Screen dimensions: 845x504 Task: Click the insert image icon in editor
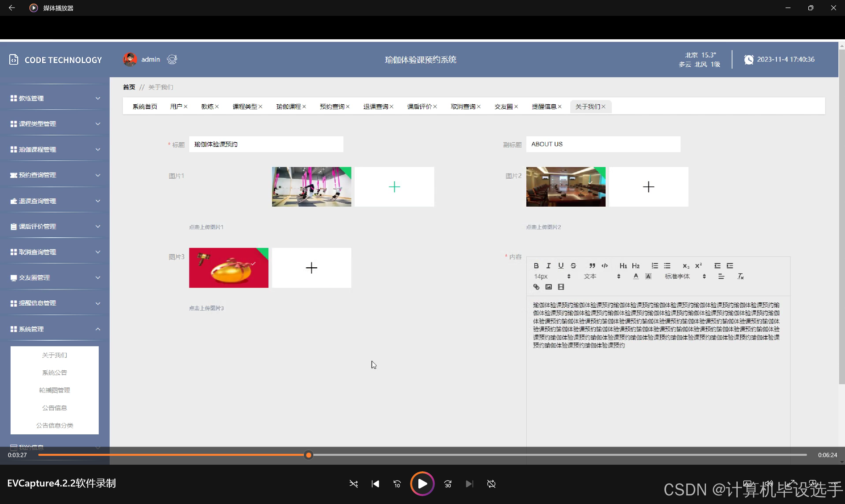pyautogui.click(x=548, y=287)
